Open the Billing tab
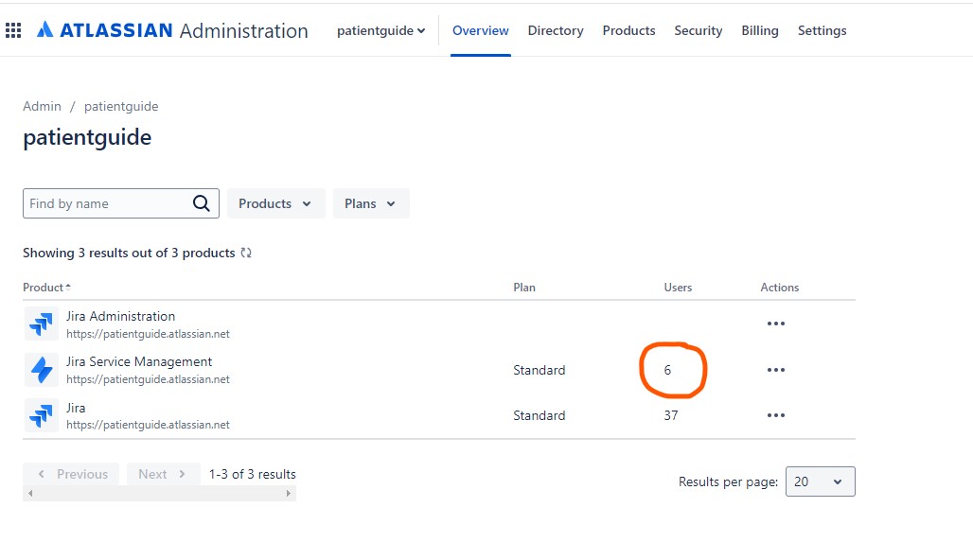 point(759,30)
